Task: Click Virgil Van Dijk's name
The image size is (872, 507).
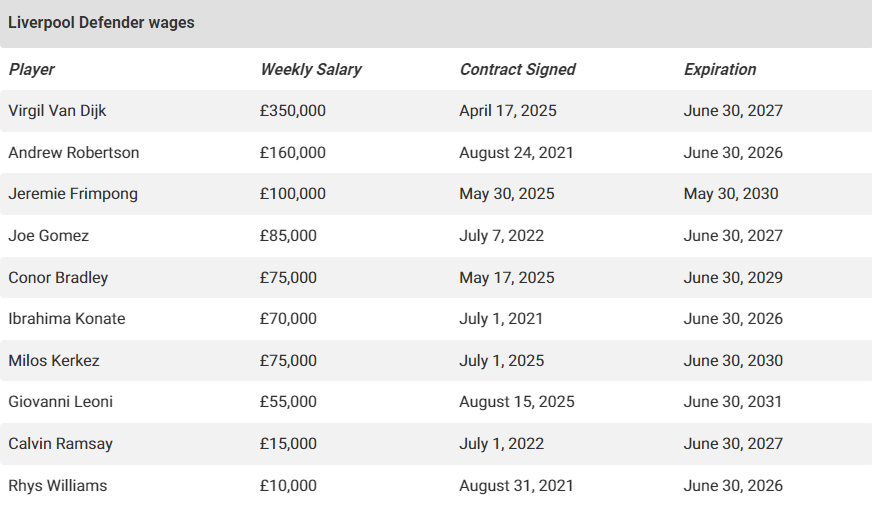Action: point(57,111)
